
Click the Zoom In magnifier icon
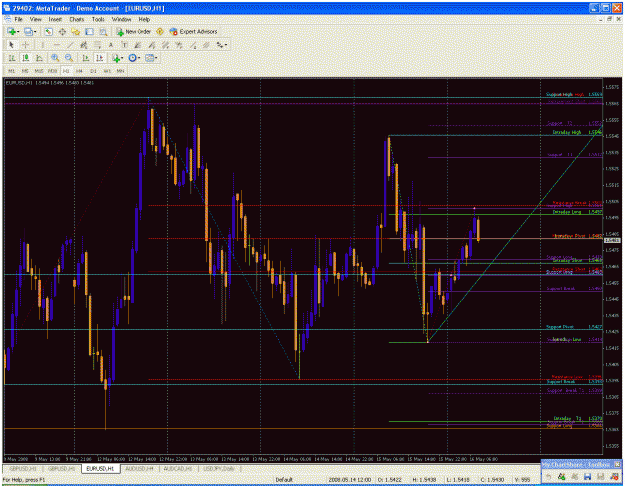click(x=55, y=58)
